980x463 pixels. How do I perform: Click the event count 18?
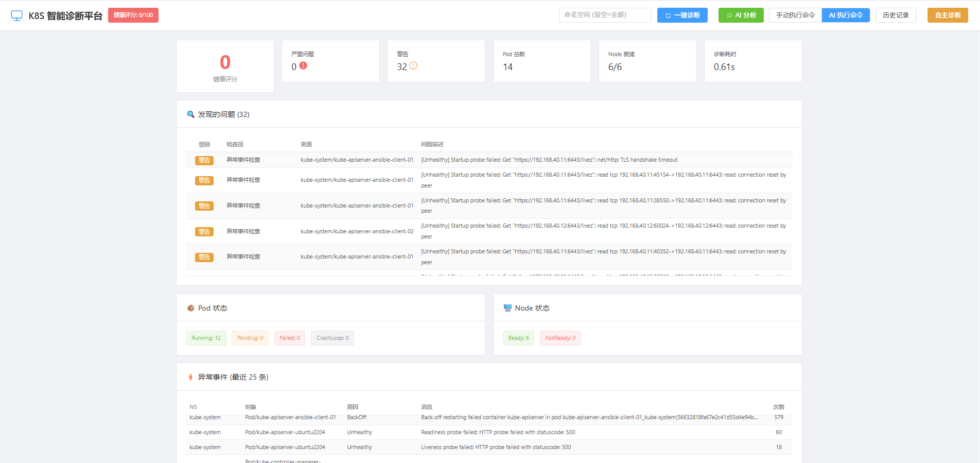779,448
